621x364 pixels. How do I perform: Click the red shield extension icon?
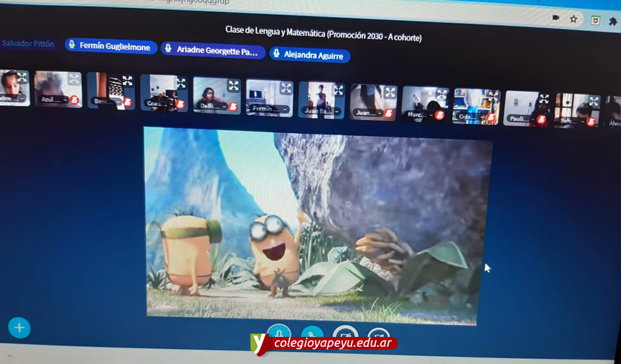point(595,20)
